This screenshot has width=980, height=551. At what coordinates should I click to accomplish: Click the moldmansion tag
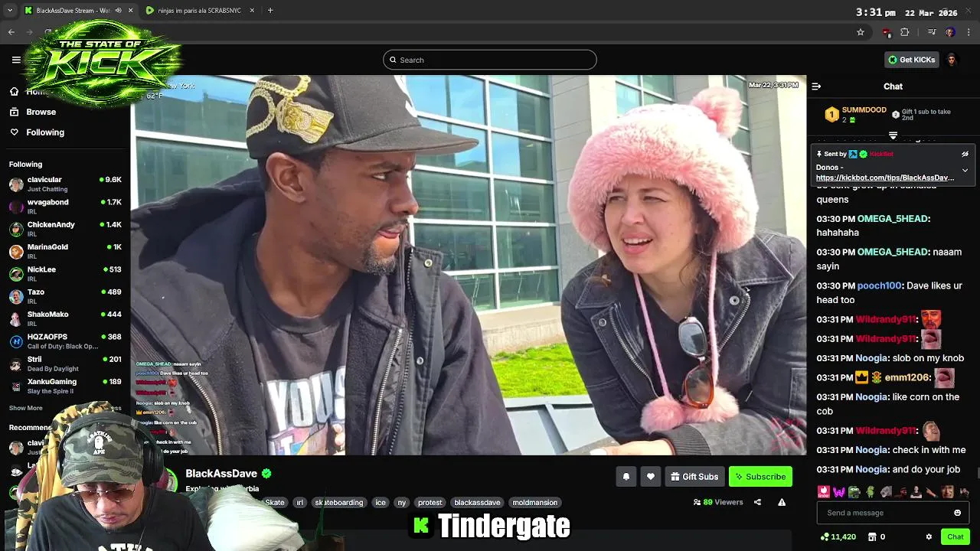coord(535,503)
